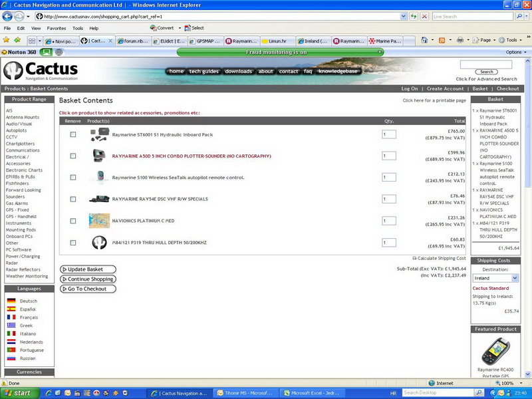Click the Stop loading red X icon
The image size is (532, 399).
[424, 16]
